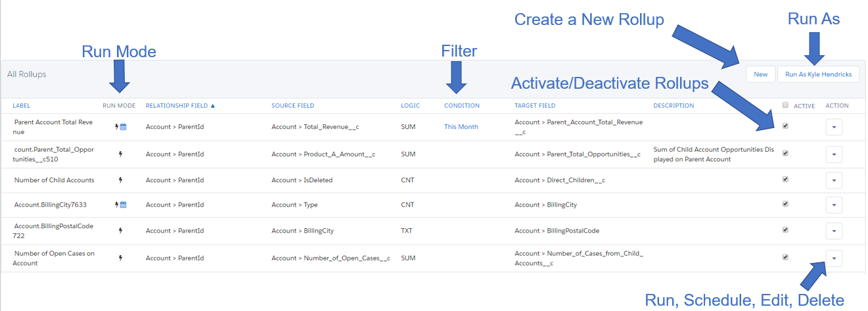
Task: Click the run mode icons for Account.BillingCity7633
Action: click(x=121, y=204)
